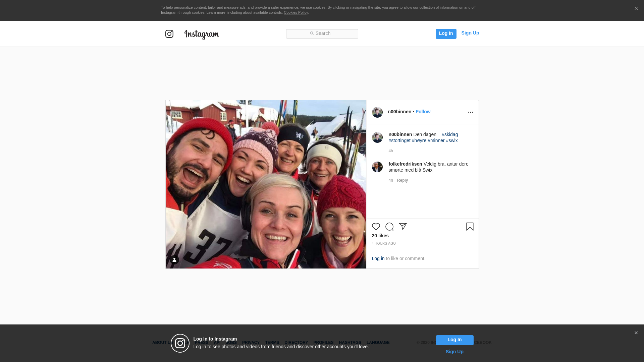Click the heart like icon
The height and width of the screenshot is (362, 644).
[376, 227]
